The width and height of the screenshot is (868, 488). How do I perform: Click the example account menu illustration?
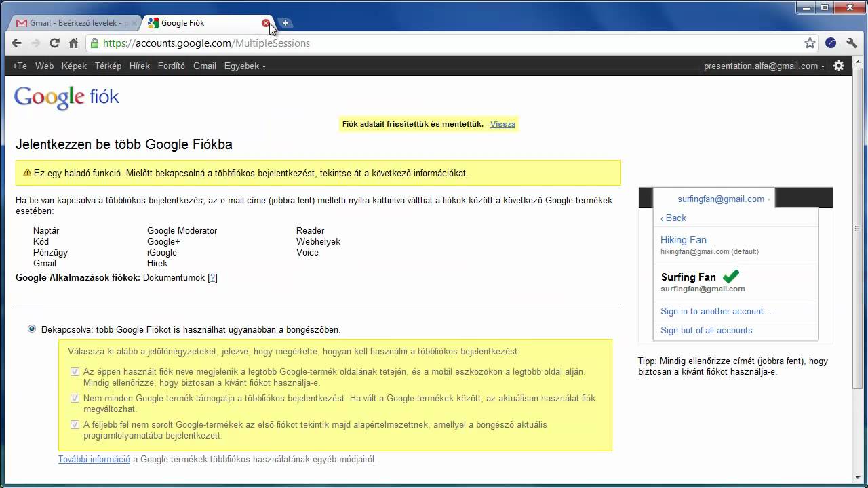pyautogui.click(x=735, y=264)
